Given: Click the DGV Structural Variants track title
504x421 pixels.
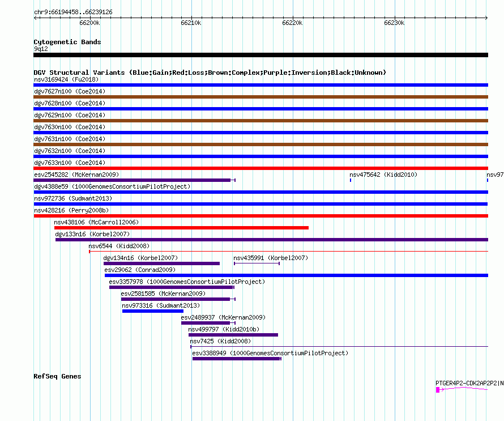Looking at the screenshot, I should pos(210,73).
